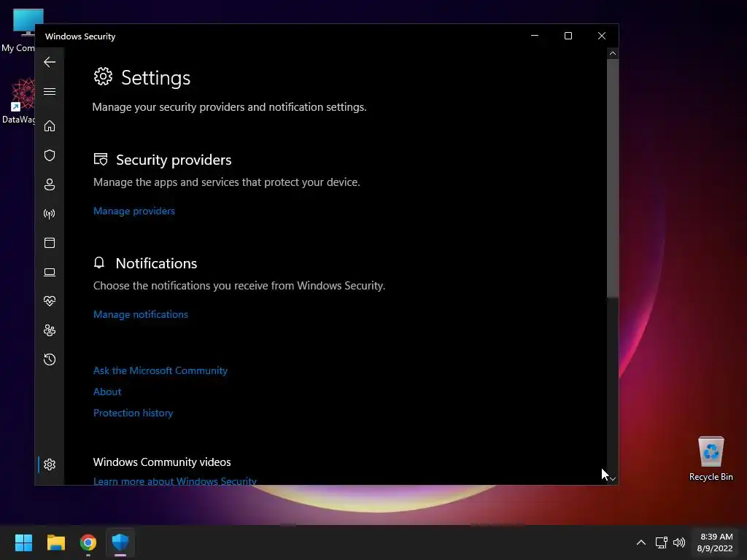Open the Protection history link

(133, 413)
